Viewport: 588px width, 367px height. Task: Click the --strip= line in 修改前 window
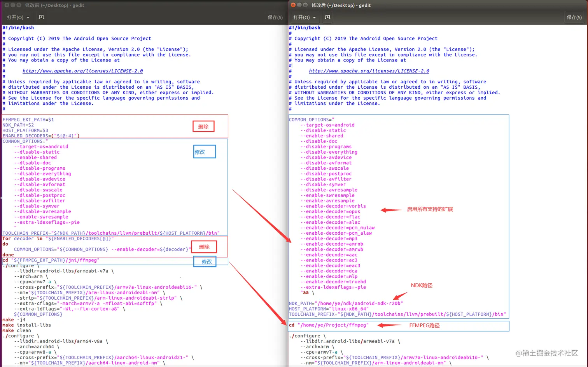point(98,298)
